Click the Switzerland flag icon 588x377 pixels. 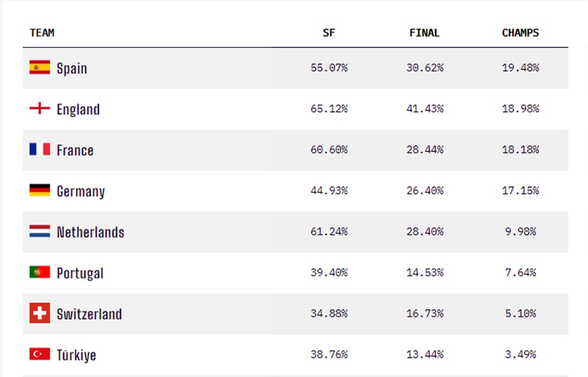click(40, 313)
